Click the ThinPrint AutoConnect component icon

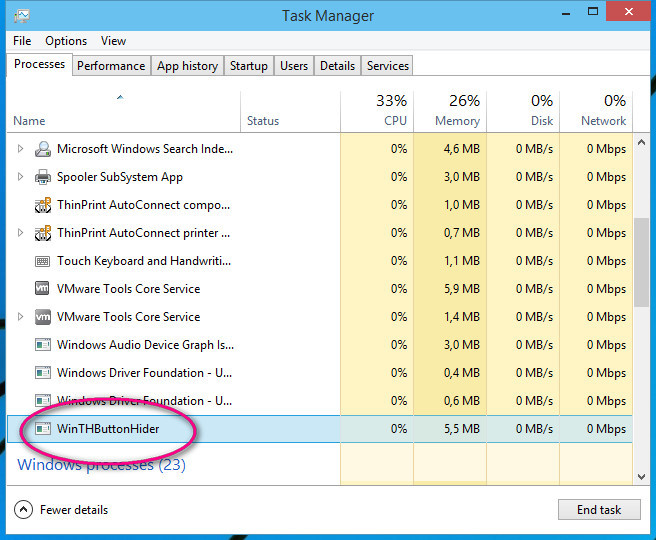pos(43,205)
